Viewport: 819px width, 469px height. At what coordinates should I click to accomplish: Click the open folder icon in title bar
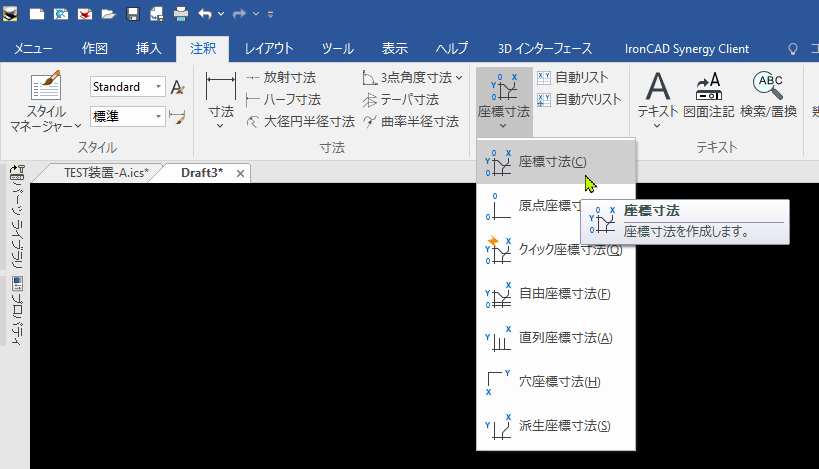[x=108, y=15]
